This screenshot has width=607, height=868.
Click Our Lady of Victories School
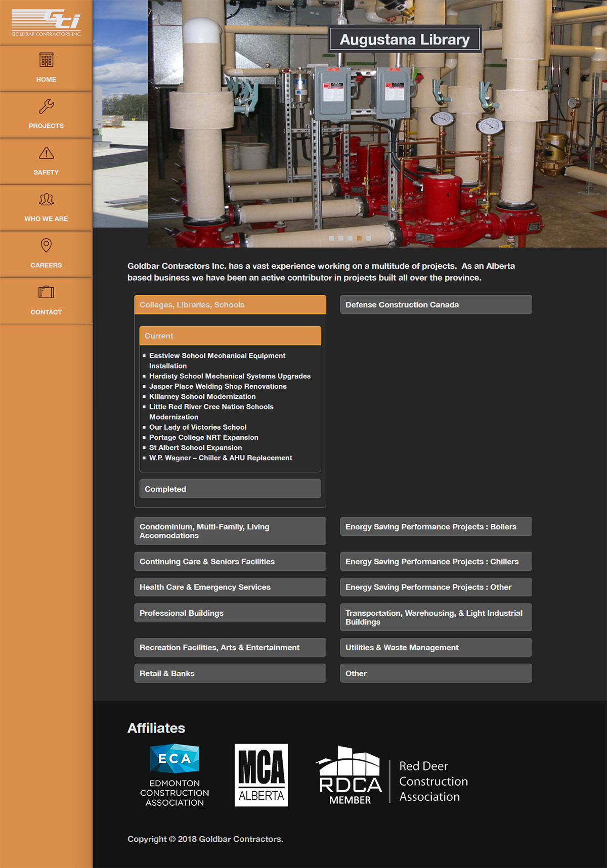pyautogui.click(x=198, y=427)
